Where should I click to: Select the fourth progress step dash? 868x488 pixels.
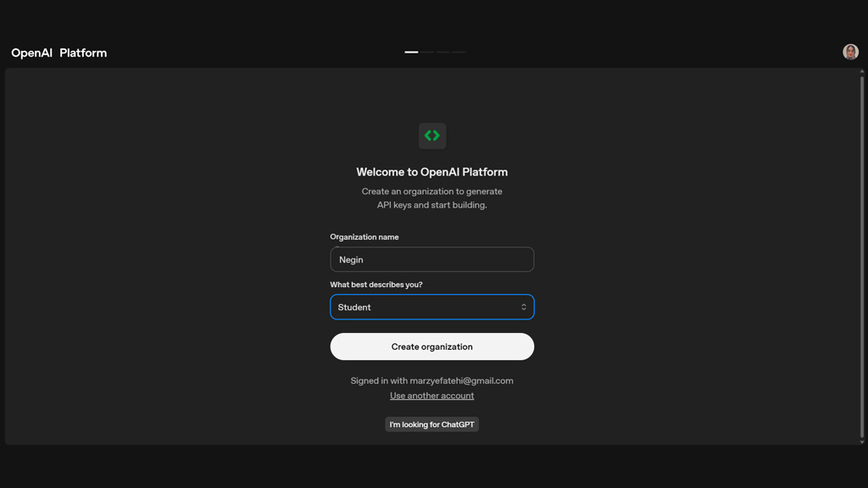point(459,53)
